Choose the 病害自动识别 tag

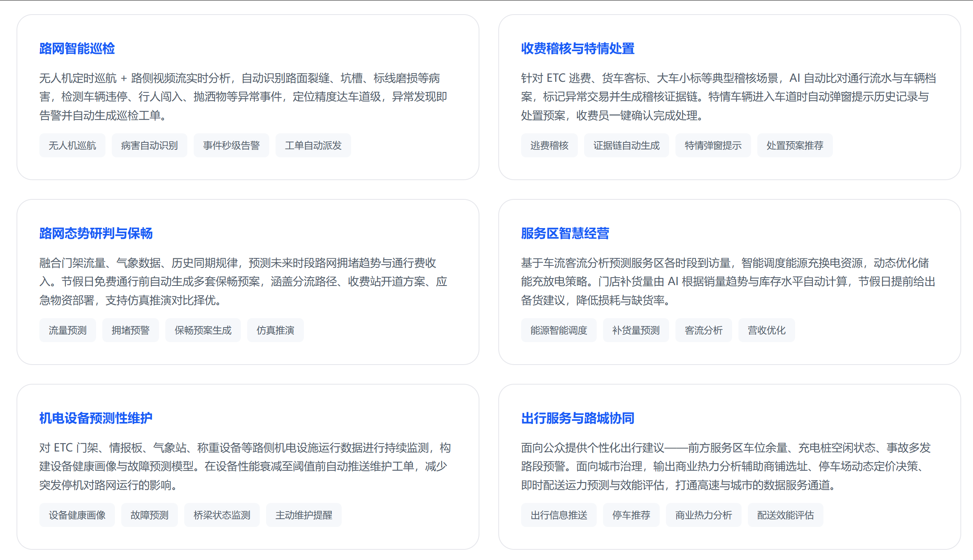click(150, 146)
